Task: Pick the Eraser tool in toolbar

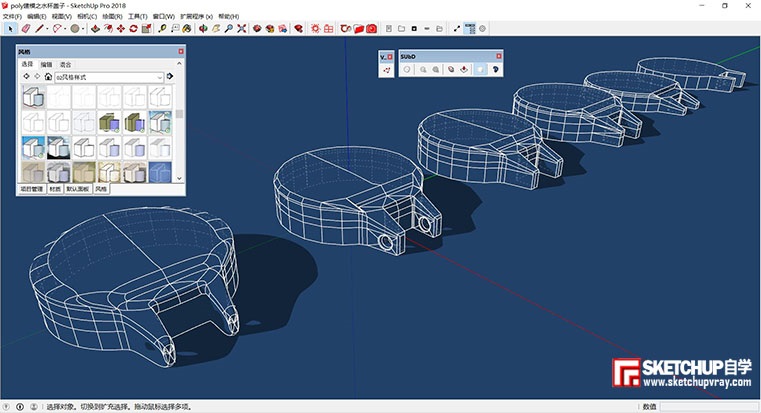Action: (27, 29)
